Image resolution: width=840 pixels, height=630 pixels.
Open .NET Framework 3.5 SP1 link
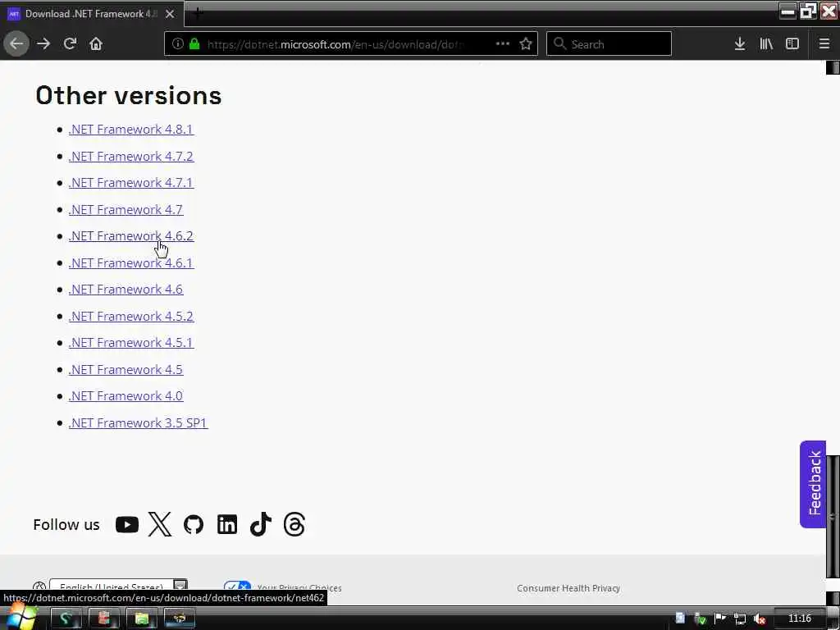coord(138,422)
